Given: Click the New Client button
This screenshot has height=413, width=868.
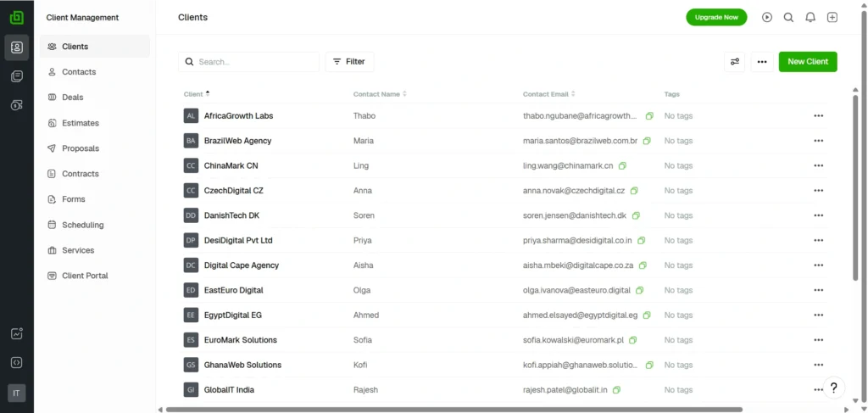Looking at the screenshot, I should pyautogui.click(x=808, y=62).
